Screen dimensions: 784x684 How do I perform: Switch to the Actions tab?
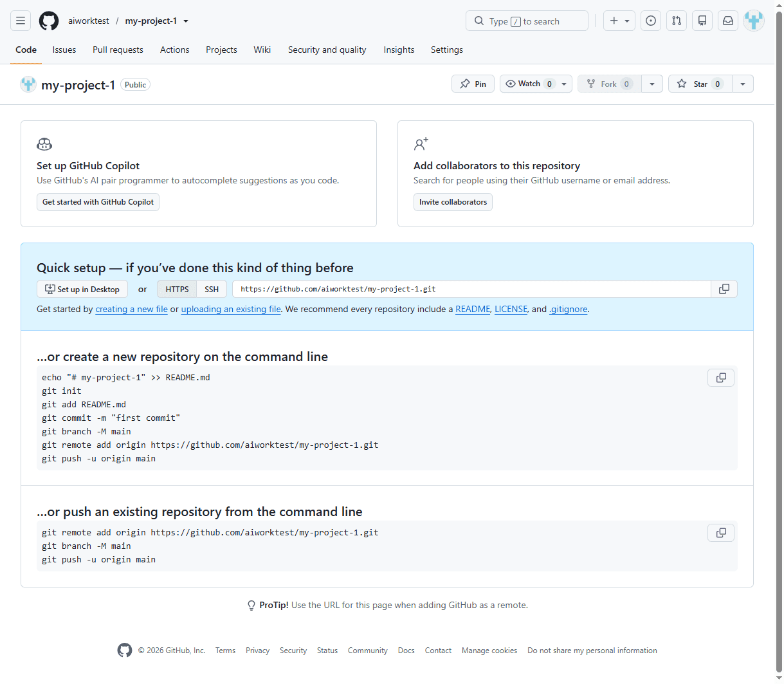[175, 50]
